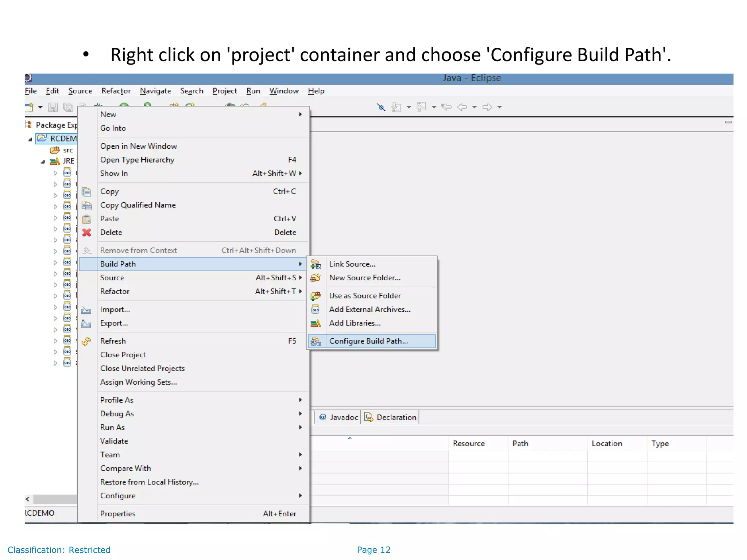Click the Add External Archives jar icon
The image size is (747, 560).
[x=316, y=310]
